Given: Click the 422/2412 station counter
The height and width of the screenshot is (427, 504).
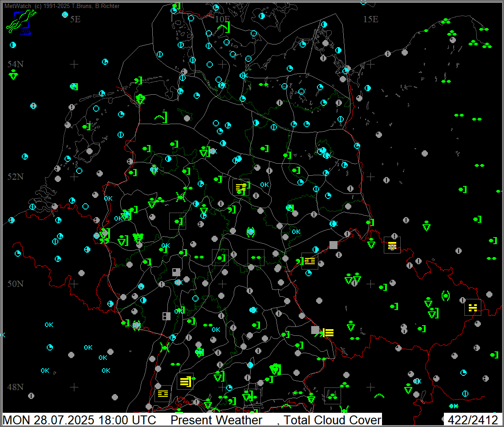Looking at the screenshot, I should pos(473,420).
